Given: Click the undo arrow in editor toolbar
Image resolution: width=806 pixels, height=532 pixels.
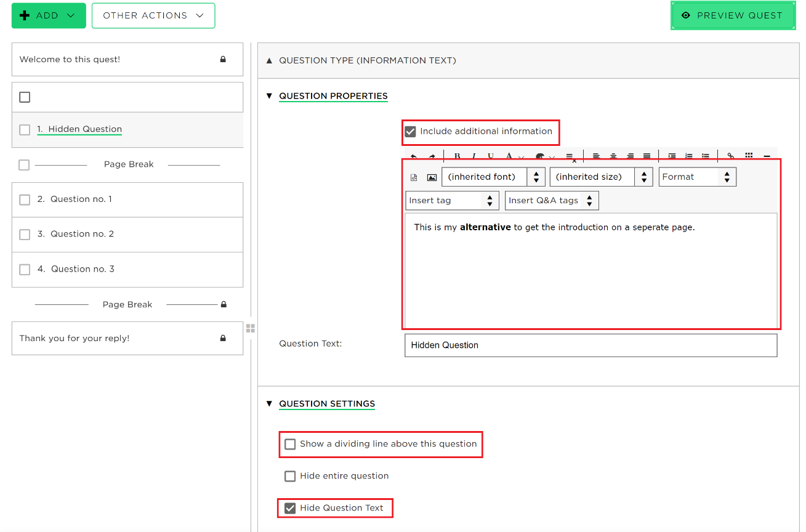Looking at the screenshot, I should click(x=414, y=156).
